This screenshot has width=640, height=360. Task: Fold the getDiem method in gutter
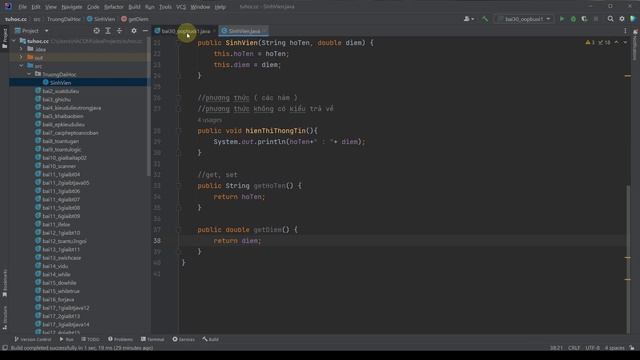pos(179,230)
